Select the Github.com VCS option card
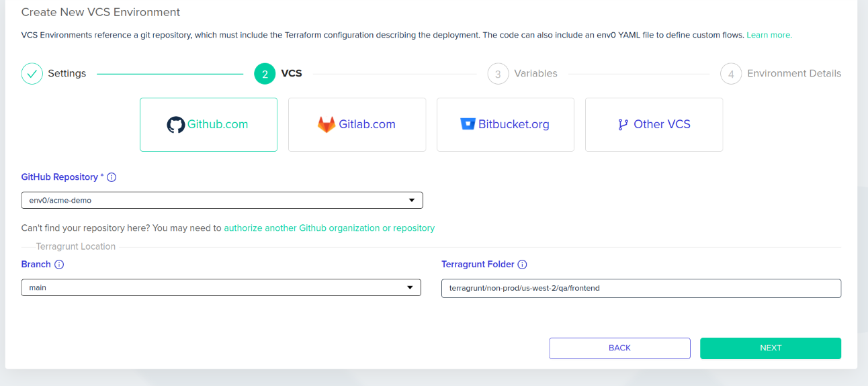 point(208,125)
